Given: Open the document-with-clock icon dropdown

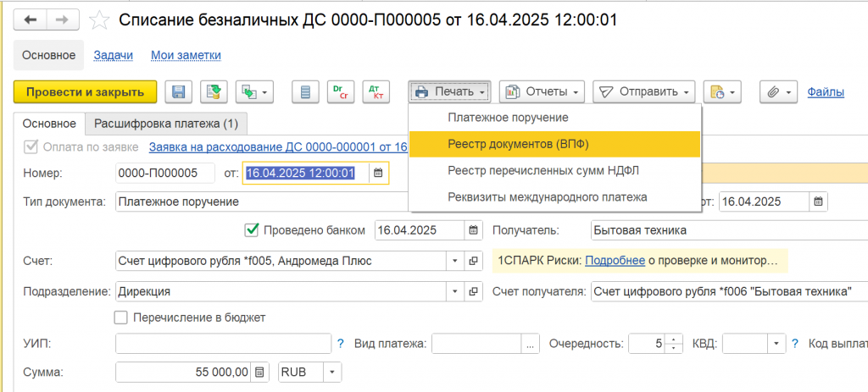Looking at the screenshot, I should tap(722, 91).
